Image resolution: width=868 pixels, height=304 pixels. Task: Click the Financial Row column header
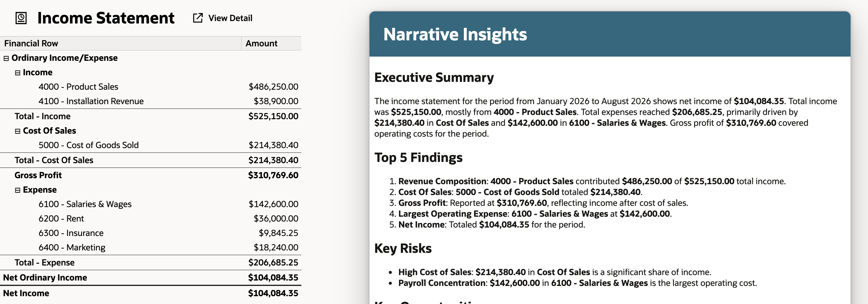(121, 43)
